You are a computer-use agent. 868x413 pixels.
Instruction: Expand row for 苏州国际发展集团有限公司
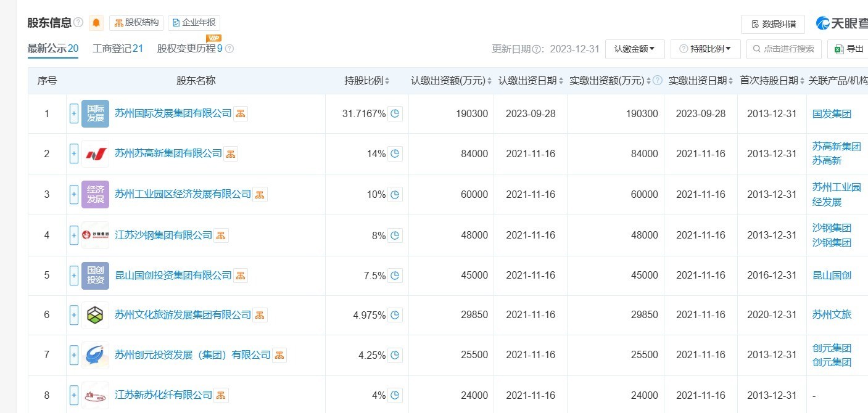tap(74, 113)
